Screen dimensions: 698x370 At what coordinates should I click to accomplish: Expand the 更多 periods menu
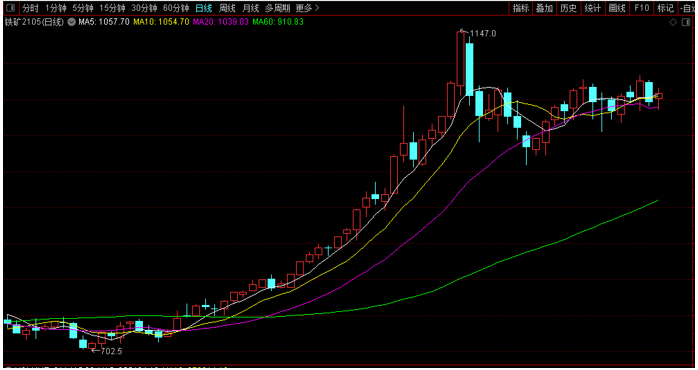(x=308, y=8)
